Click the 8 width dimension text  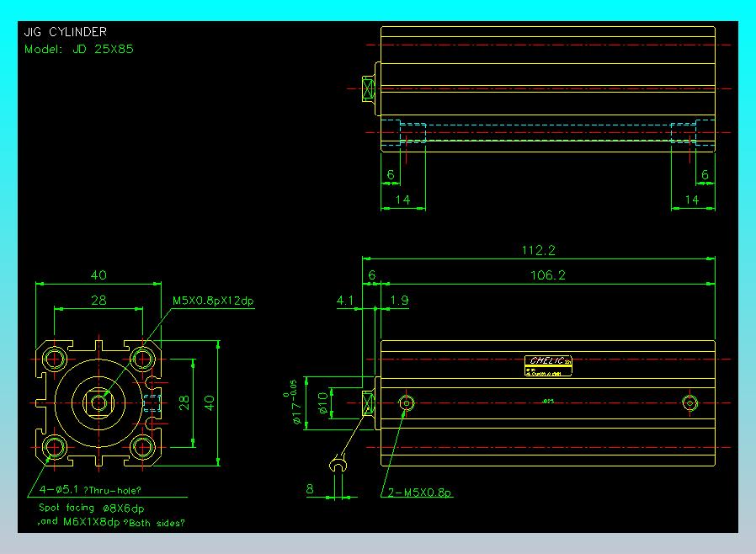pos(310,487)
